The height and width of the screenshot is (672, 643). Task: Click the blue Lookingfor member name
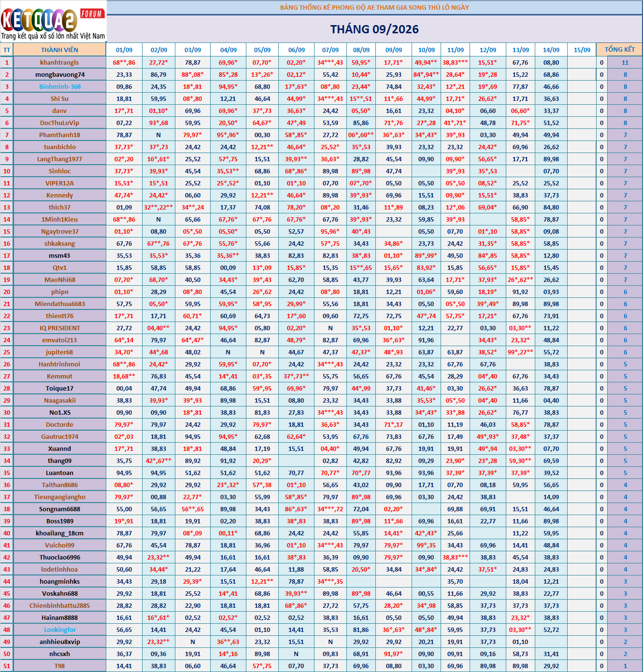click(x=59, y=630)
